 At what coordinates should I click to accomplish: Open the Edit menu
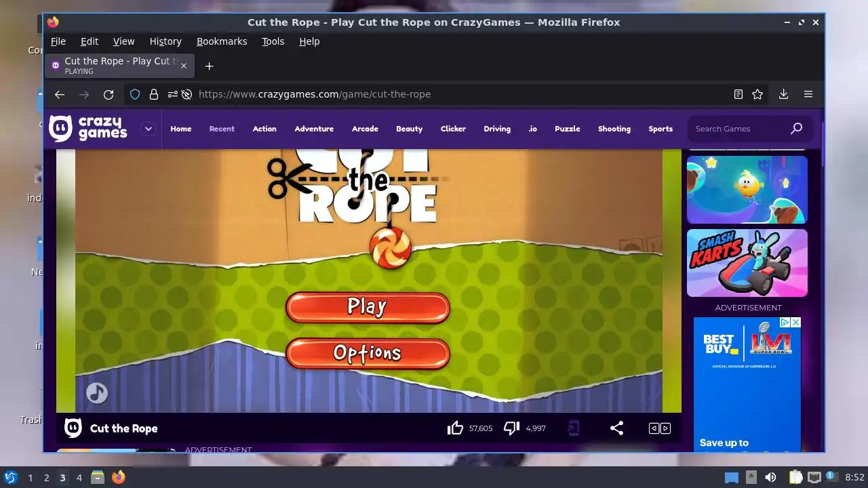click(x=90, y=41)
